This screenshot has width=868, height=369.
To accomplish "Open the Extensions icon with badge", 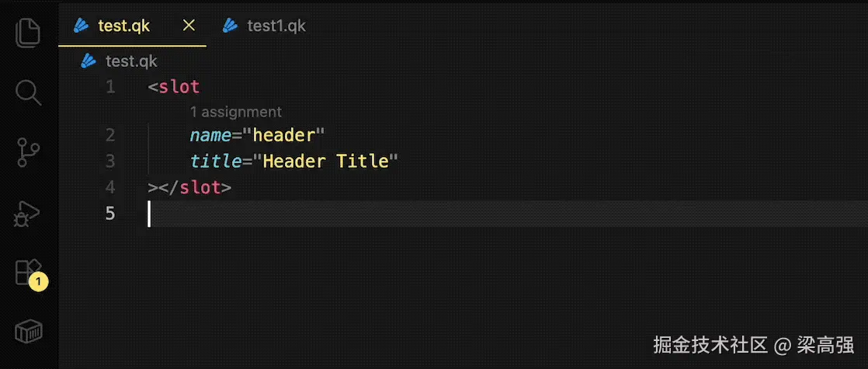I will pos(30,274).
